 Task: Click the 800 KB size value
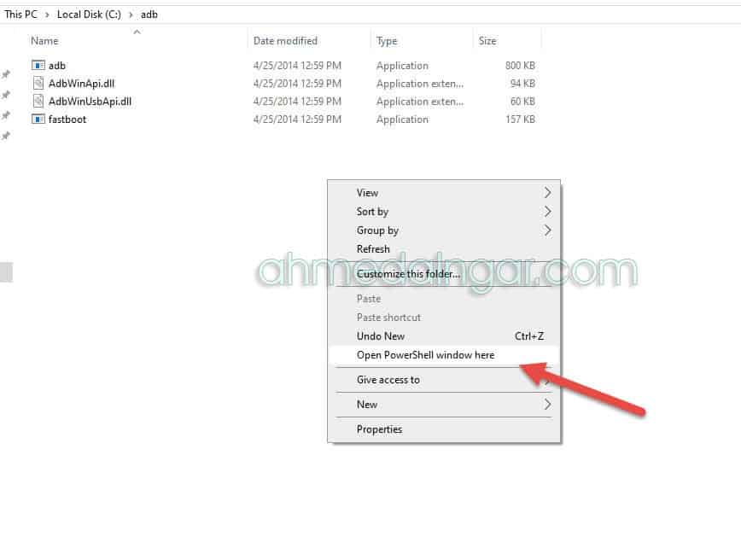[520, 65]
